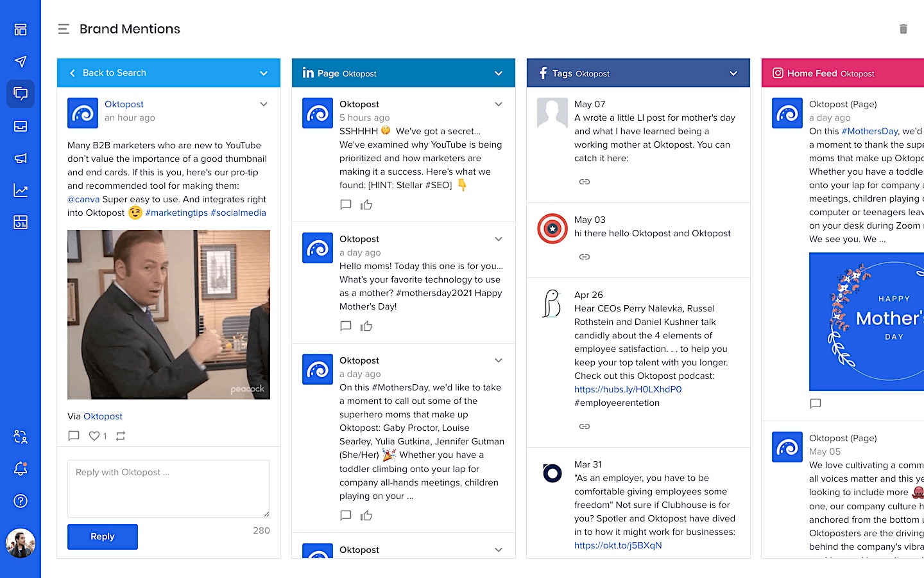Expand the Tags Oktopost column chevron
The width and height of the screenshot is (924, 578).
[x=733, y=73]
